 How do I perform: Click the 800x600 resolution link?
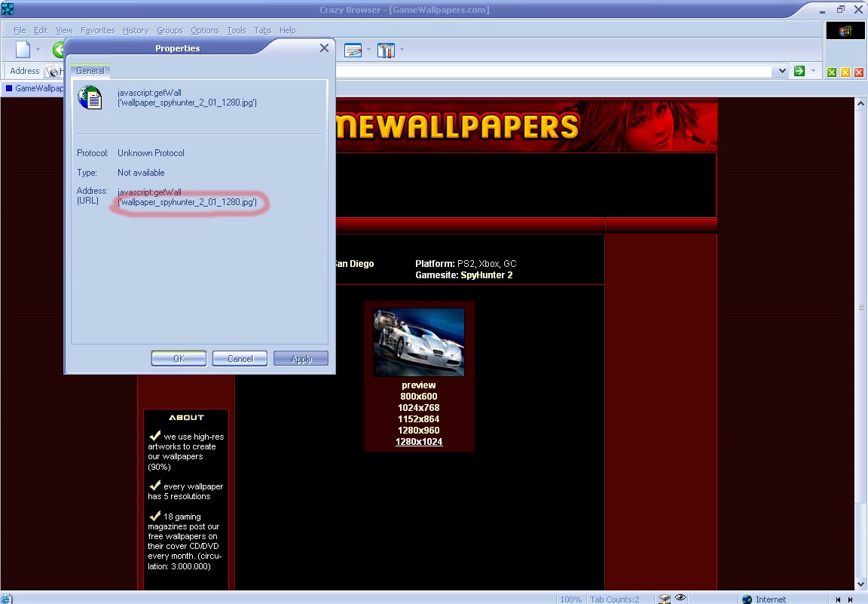(419, 397)
